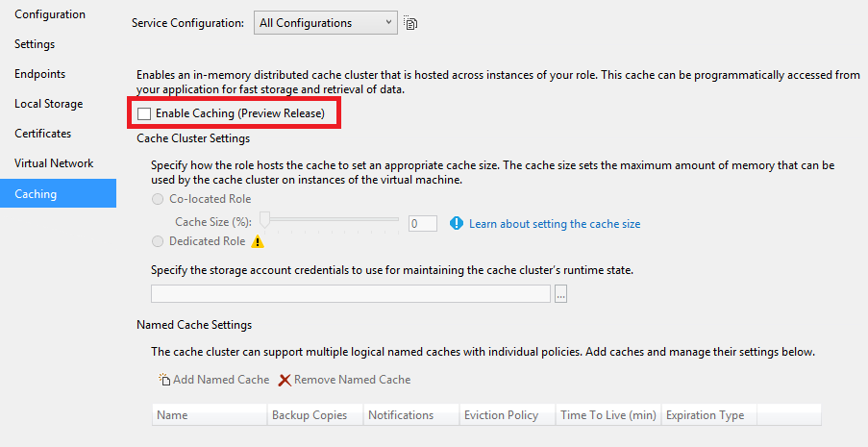Select the Certificates tab
The width and height of the screenshot is (868, 447).
coord(43,134)
